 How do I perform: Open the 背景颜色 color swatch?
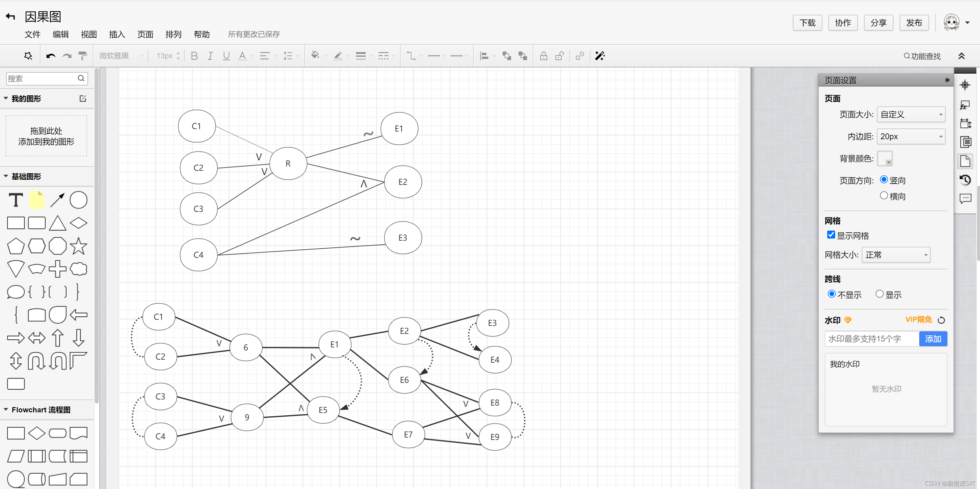[885, 159]
